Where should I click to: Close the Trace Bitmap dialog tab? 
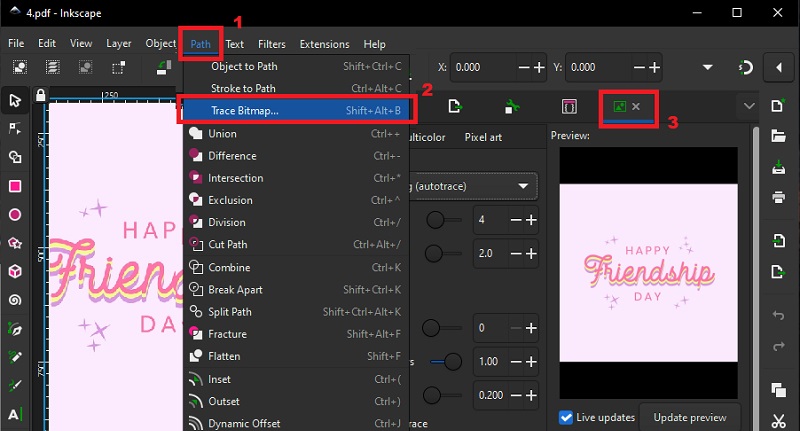(x=636, y=106)
